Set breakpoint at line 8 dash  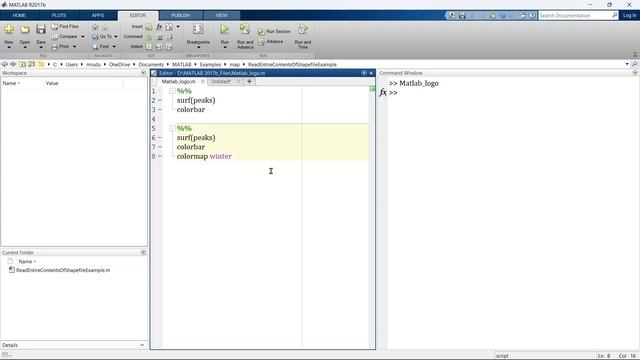[160, 156]
